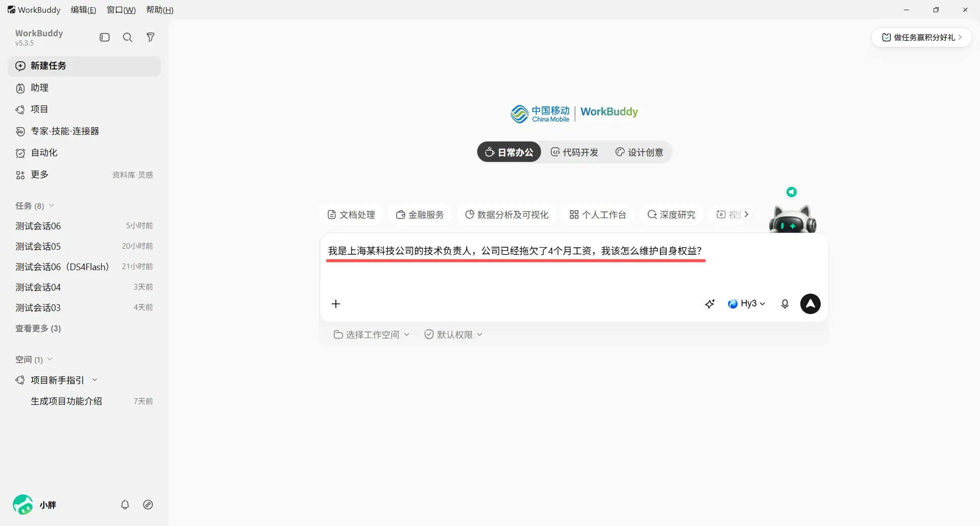The image size is (980, 526).
Task: Open the 项目 projects section
Action: coord(84,109)
